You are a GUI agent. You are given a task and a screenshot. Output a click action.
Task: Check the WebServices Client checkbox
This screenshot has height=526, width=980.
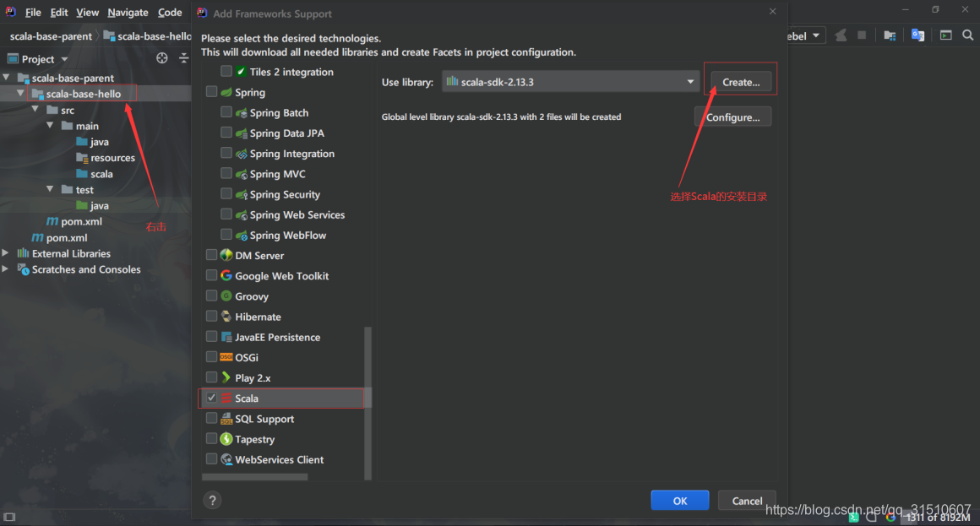[212, 459]
